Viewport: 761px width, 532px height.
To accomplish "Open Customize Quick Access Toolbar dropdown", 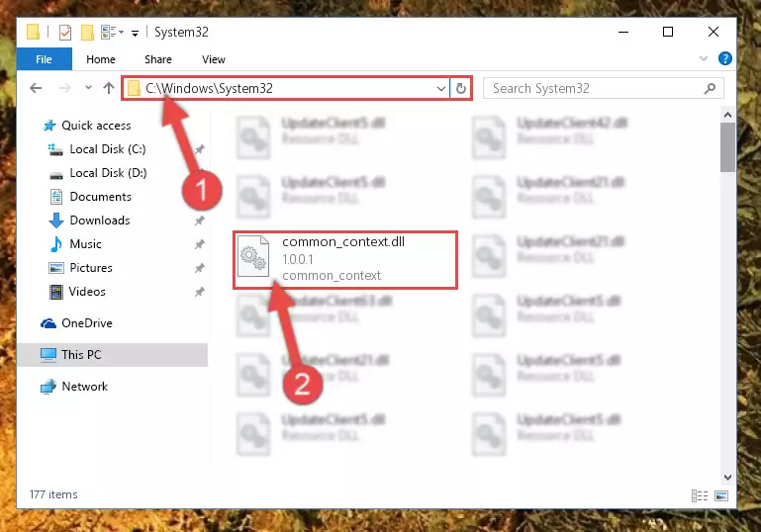I will [135, 33].
